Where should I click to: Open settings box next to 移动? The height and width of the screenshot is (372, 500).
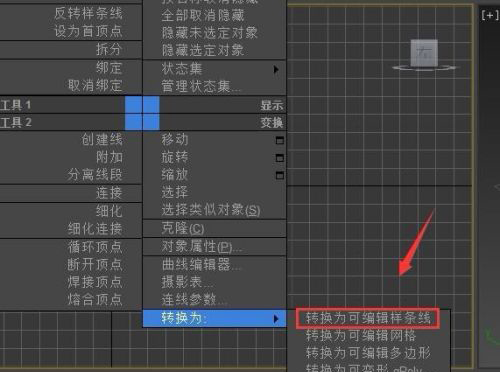[280, 140]
